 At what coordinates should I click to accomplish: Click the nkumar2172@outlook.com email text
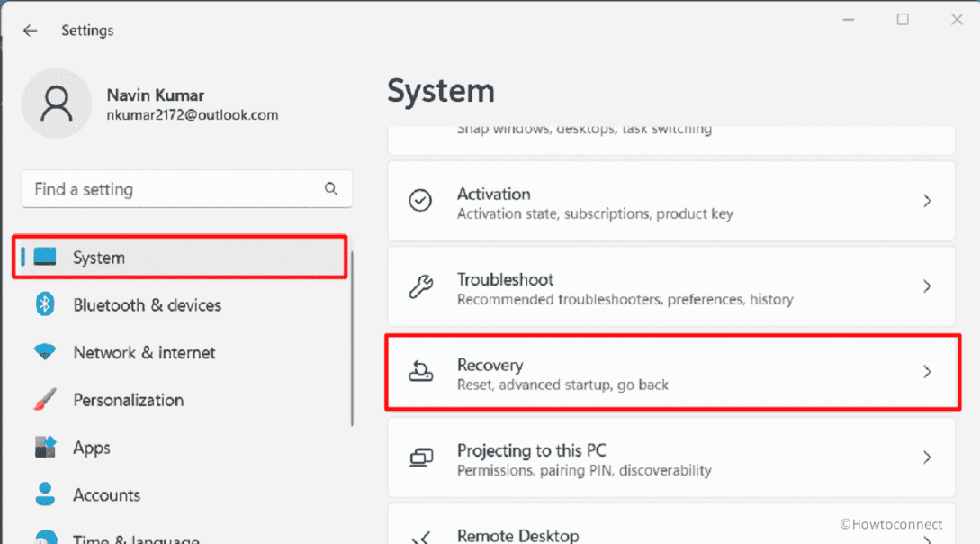(x=192, y=115)
